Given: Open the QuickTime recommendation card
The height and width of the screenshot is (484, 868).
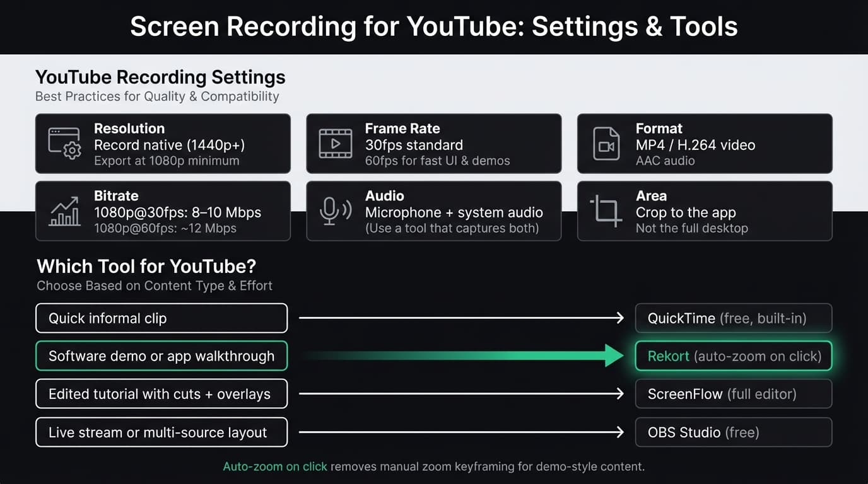Looking at the screenshot, I should tap(733, 318).
